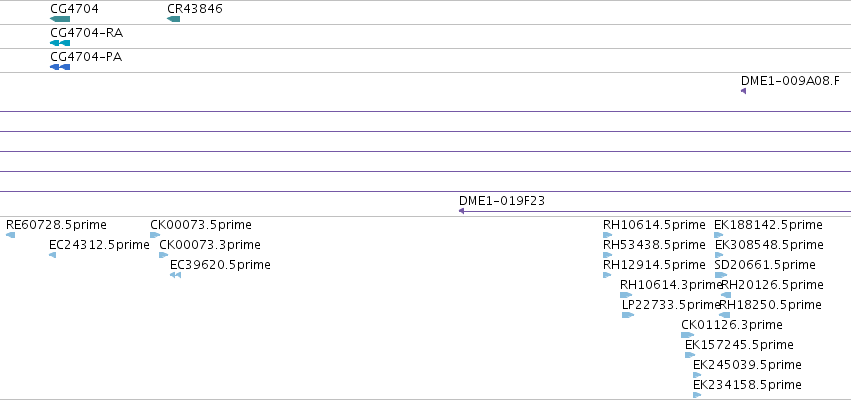Select the EK188142.5prime feature arrow
This screenshot has width=851, height=400.
point(719,235)
